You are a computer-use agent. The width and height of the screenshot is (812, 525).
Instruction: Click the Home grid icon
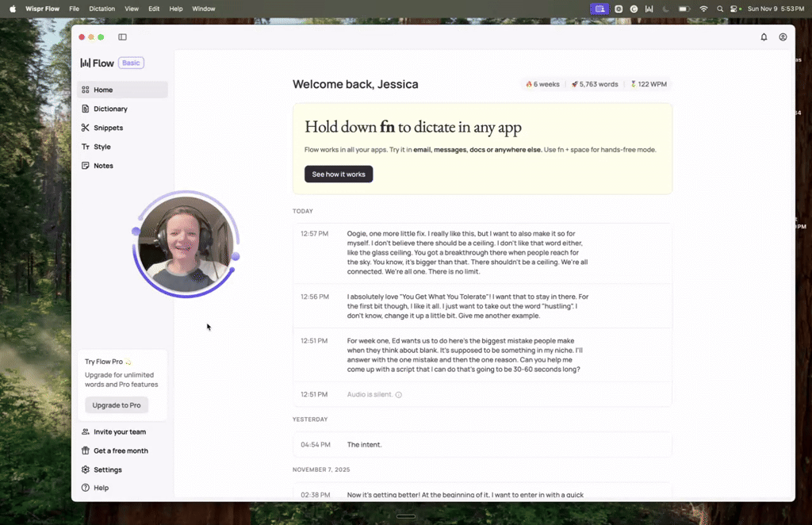[86, 90]
